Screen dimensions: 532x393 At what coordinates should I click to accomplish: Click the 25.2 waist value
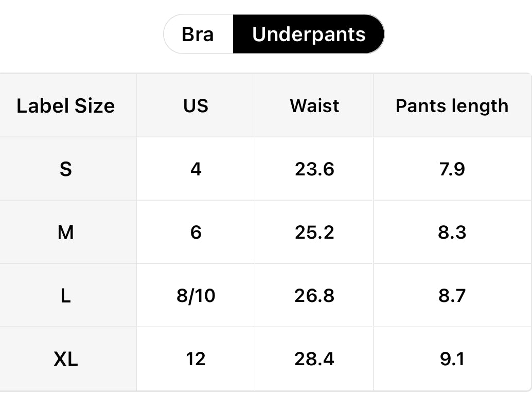pos(314,233)
